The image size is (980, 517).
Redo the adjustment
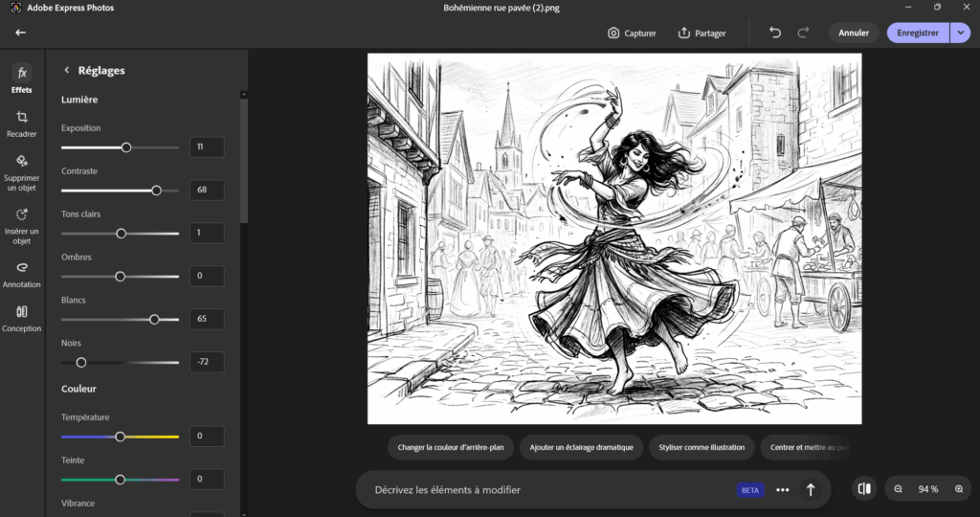click(x=803, y=33)
